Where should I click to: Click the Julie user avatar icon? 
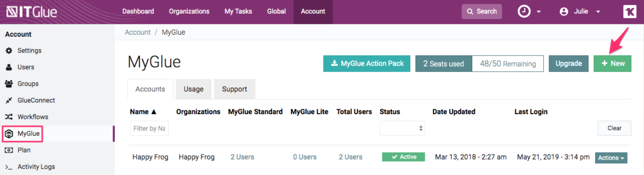coord(564,12)
